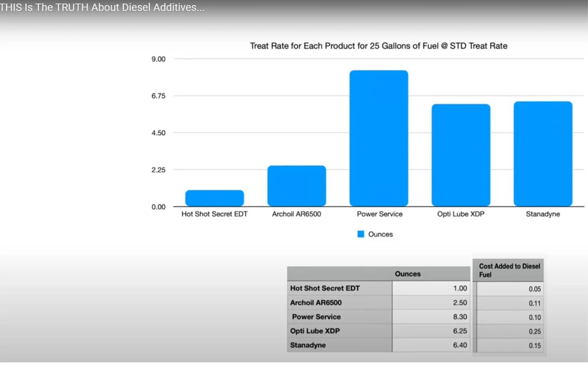Click the 0.15 cost cell
588x392 pixels.
[x=510, y=346]
